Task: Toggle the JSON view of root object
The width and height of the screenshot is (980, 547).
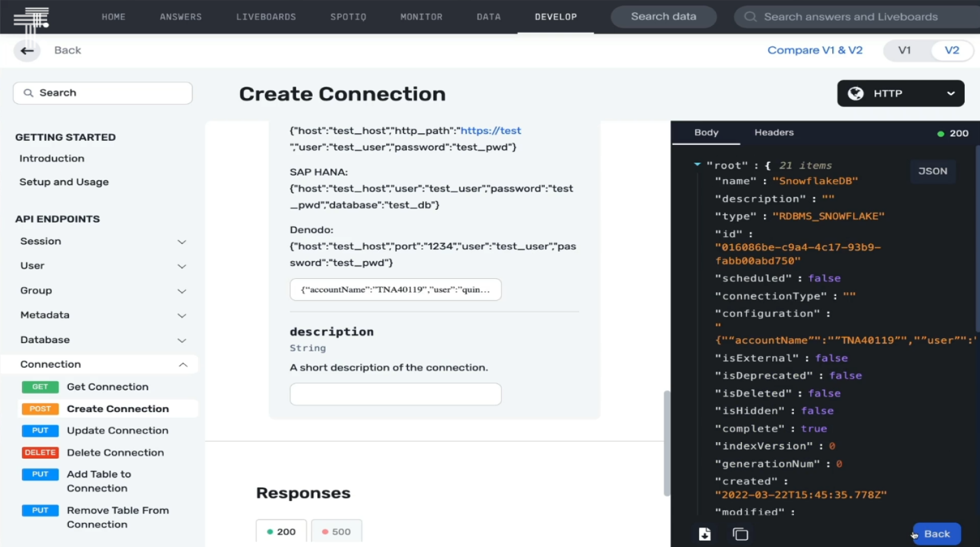Action: tap(932, 171)
